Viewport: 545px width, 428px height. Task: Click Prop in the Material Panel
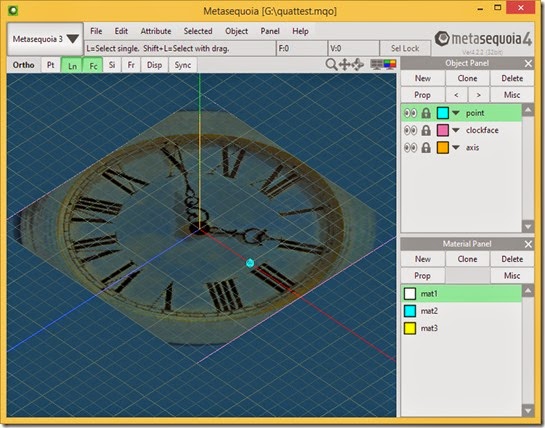click(423, 276)
